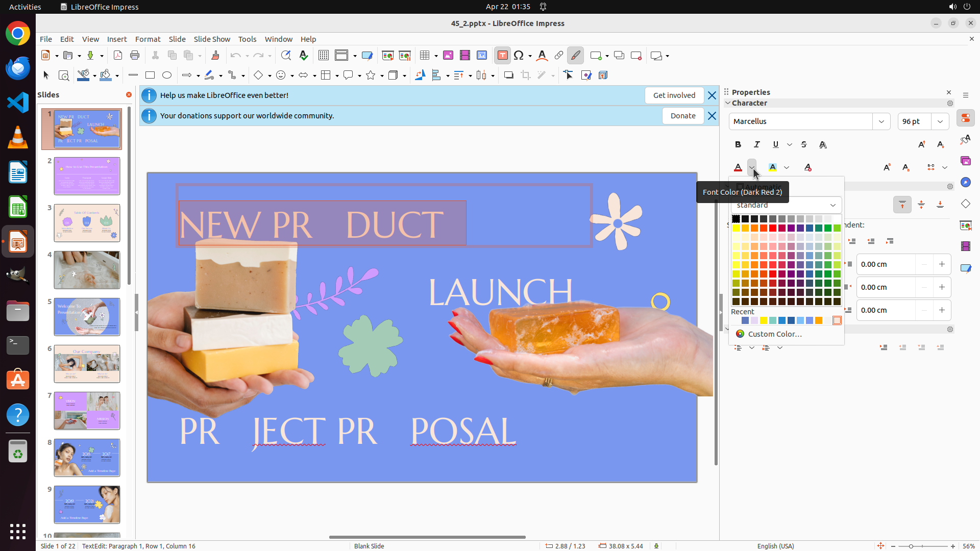Click the Get involved button
The width and height of the screenshot is (980, 551).
pos(674,95)
